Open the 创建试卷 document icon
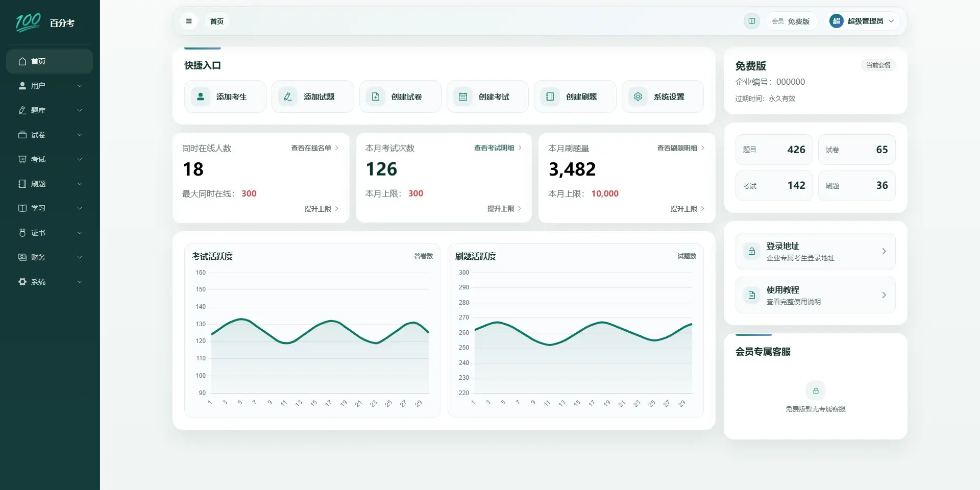 pyautogui.click(x=376, y=96)
